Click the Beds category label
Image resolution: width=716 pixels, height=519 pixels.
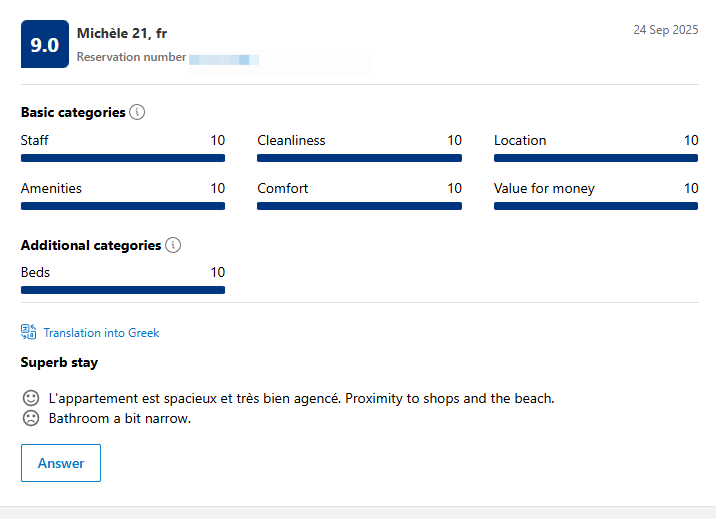pyautogui.click(x=35, y=272)
